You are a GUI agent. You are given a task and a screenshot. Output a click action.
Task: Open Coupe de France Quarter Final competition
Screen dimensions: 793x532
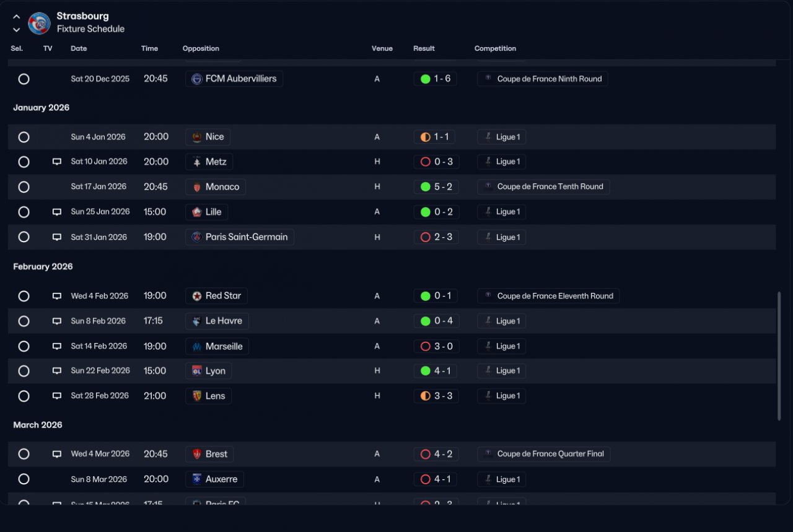(x=544, y=454)
